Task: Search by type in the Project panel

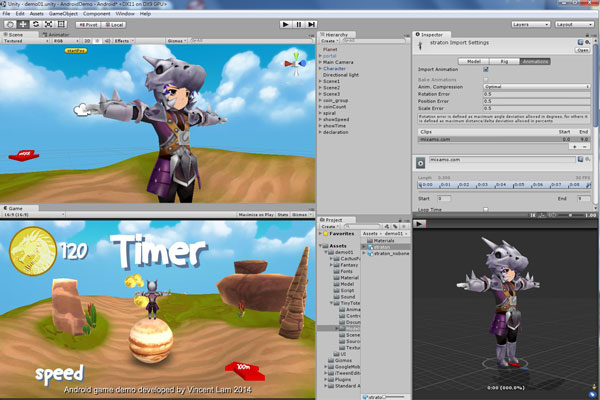Action: [387, 226]
